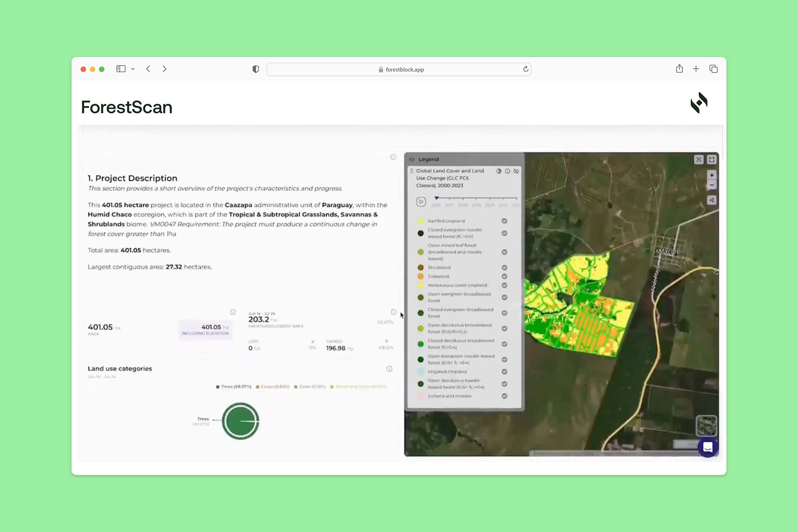Screen dimensions: 798x532
Task: Uncheck Grassland class
Action: point(504,276)
